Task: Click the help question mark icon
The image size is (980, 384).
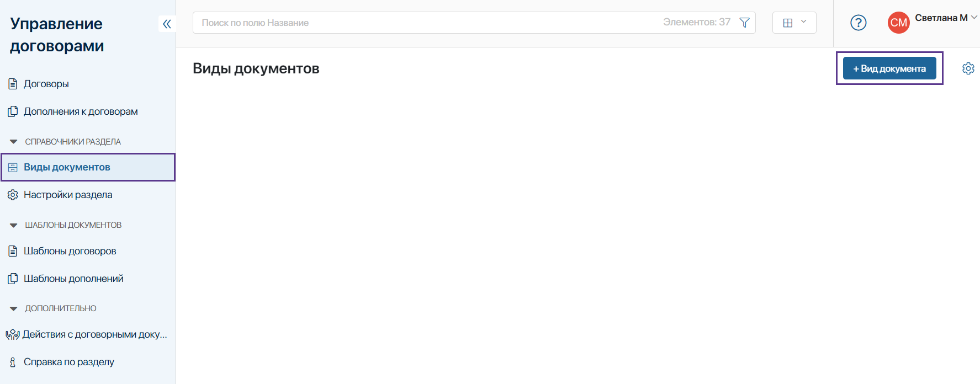Action: coord(858,23)
